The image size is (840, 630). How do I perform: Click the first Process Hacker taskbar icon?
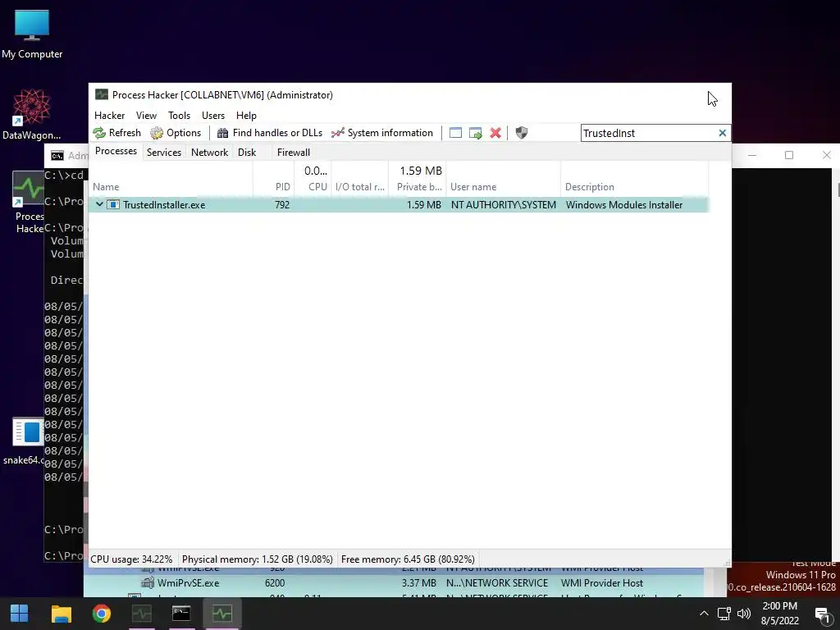coord(141,614)
